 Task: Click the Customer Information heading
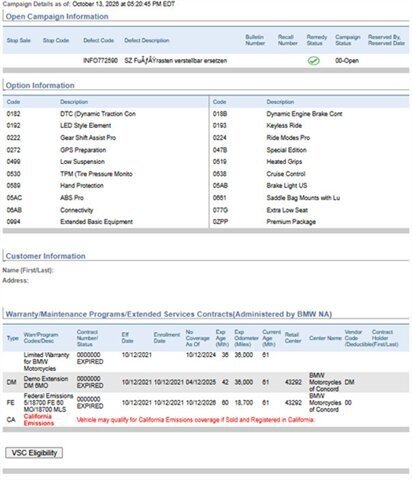tap(46, 256)
